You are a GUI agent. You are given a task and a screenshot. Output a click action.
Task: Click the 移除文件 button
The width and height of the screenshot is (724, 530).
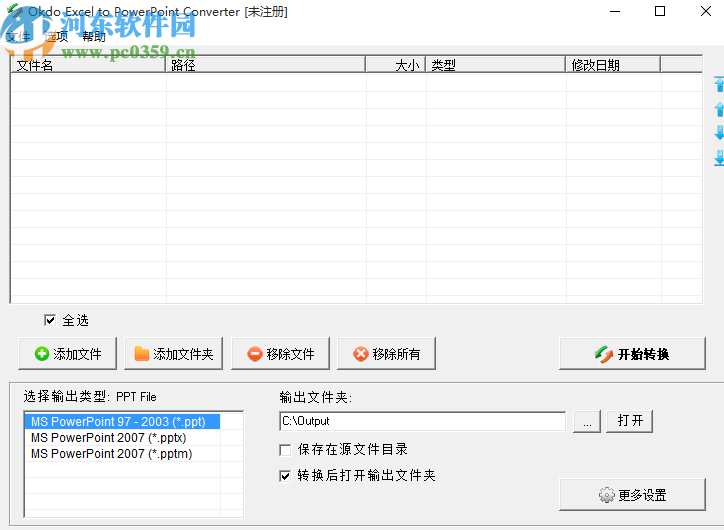pyautogui.click(x=280, y=354)
